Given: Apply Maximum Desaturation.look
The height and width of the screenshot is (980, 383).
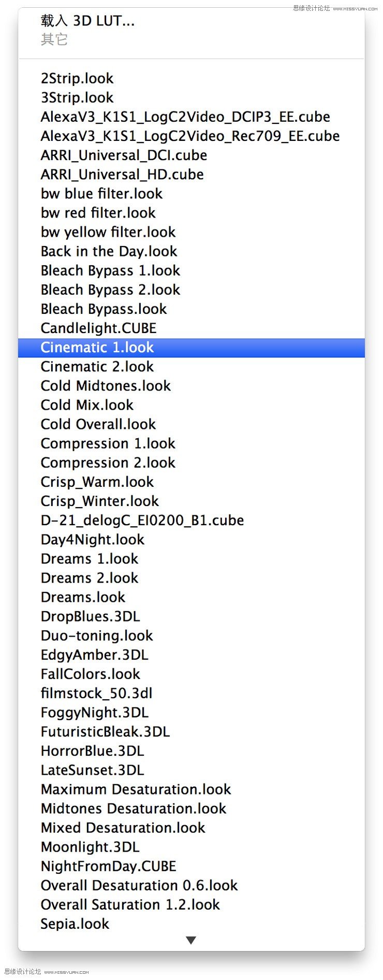Looking at the screenshot, I should click(136, 789).
